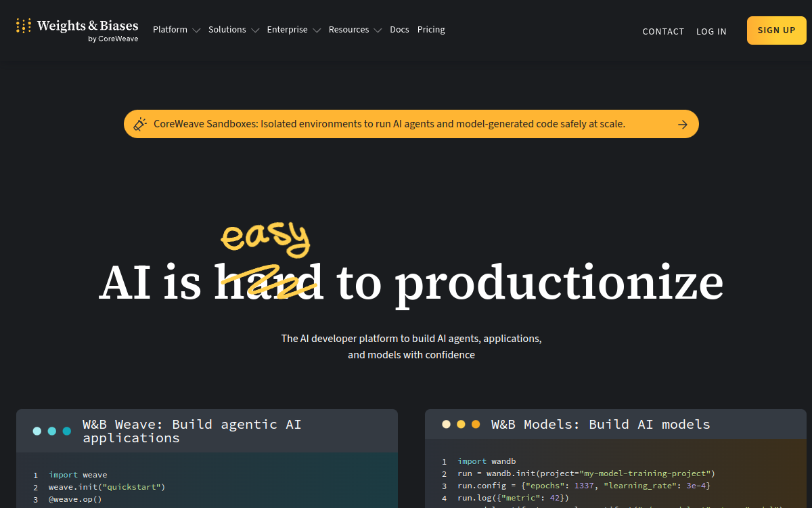The width and height of the screenshot is (812, 508).
Task: Expand the Platform menu chevron
Action: coord(196,30)
